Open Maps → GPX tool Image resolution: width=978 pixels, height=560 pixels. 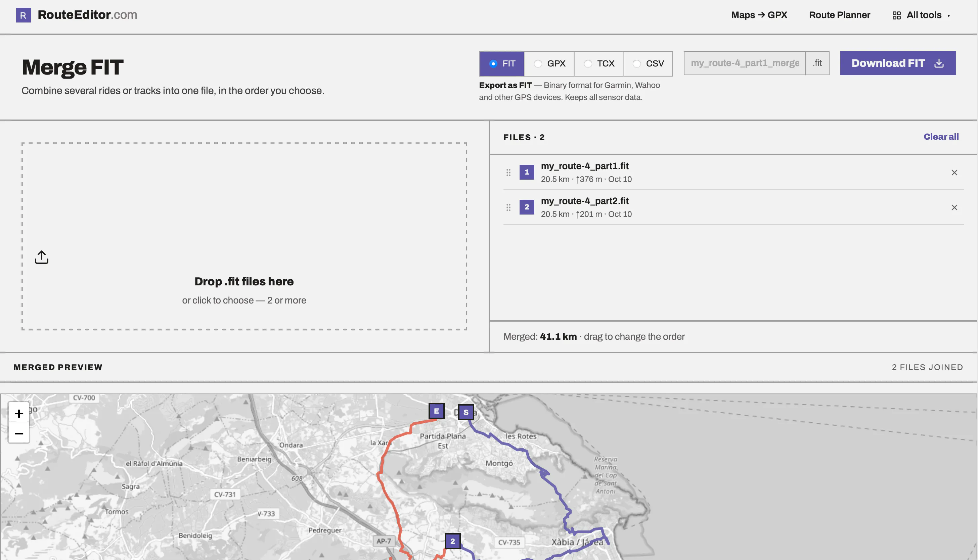(x=759, y=15)
